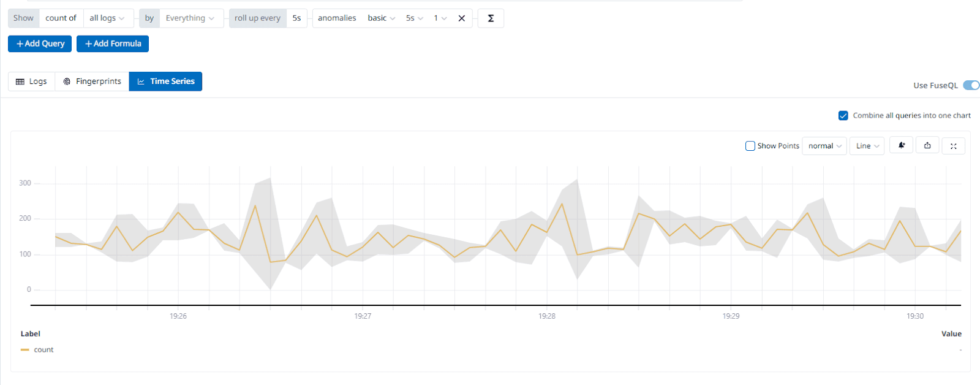The height and width of the screenshot is (385, 980).
Task: Click the count legend color swatch
Action: click(x=25, y=349)
